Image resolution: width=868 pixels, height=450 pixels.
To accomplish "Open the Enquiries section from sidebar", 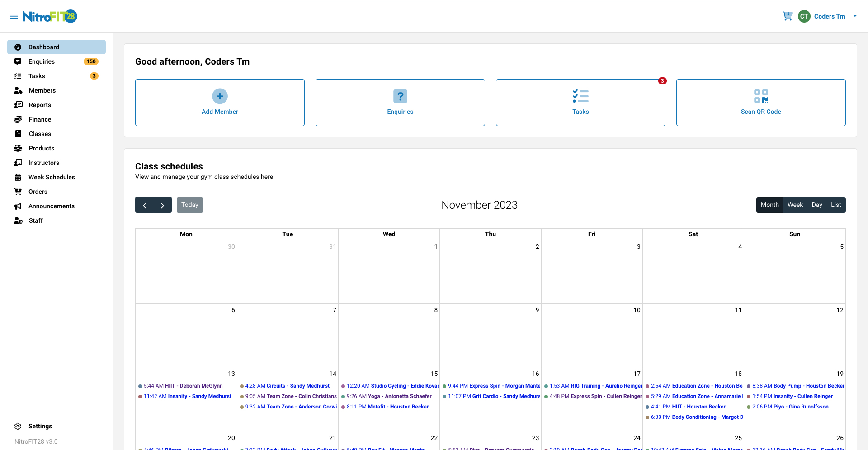I will click(x=41, y=61).
